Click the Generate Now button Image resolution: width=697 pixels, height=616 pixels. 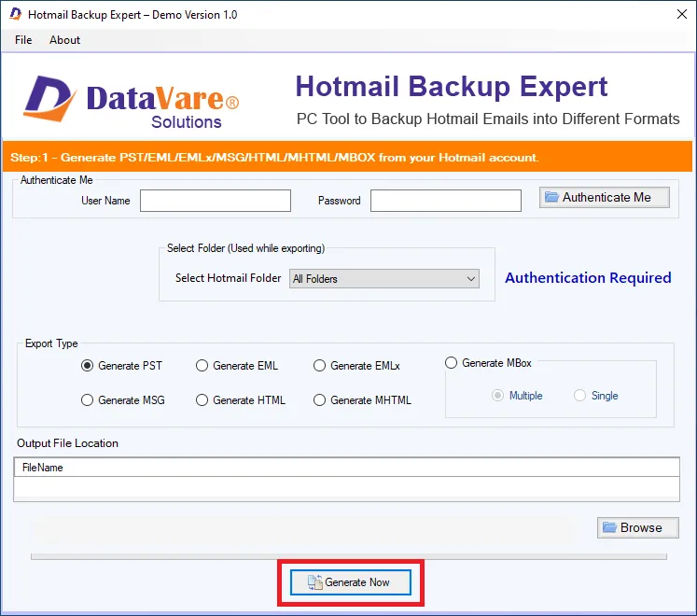click(351, 582)
